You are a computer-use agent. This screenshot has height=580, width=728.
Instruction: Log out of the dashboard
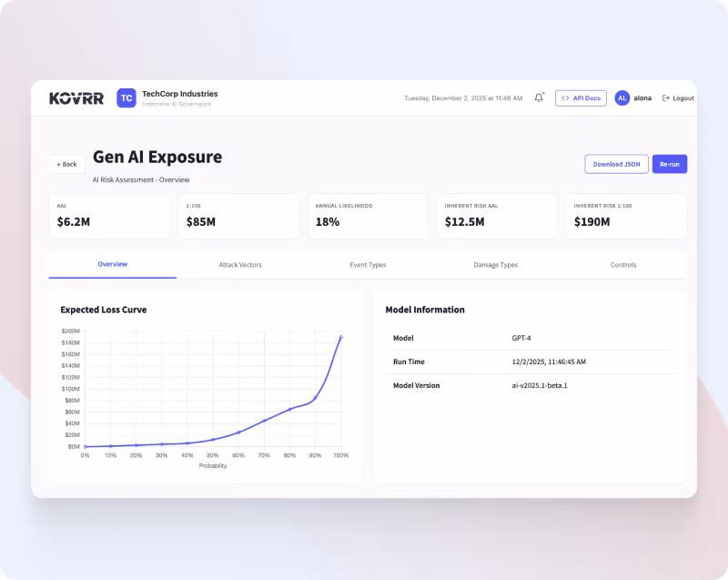pyautogui.click(x=678, y=98)
